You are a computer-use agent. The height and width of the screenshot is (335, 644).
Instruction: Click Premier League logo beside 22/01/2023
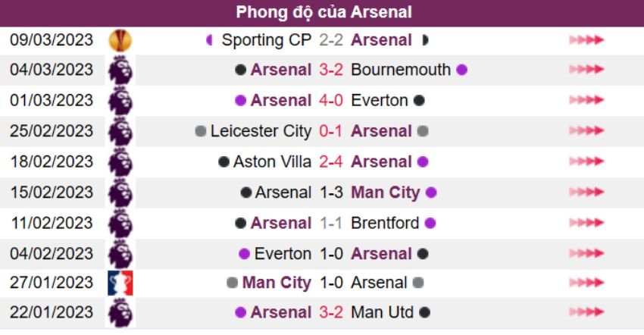coord(120,312)
